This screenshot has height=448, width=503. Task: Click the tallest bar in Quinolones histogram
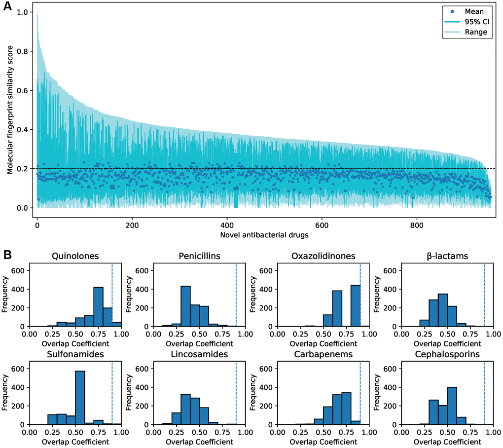pos(98,307)
